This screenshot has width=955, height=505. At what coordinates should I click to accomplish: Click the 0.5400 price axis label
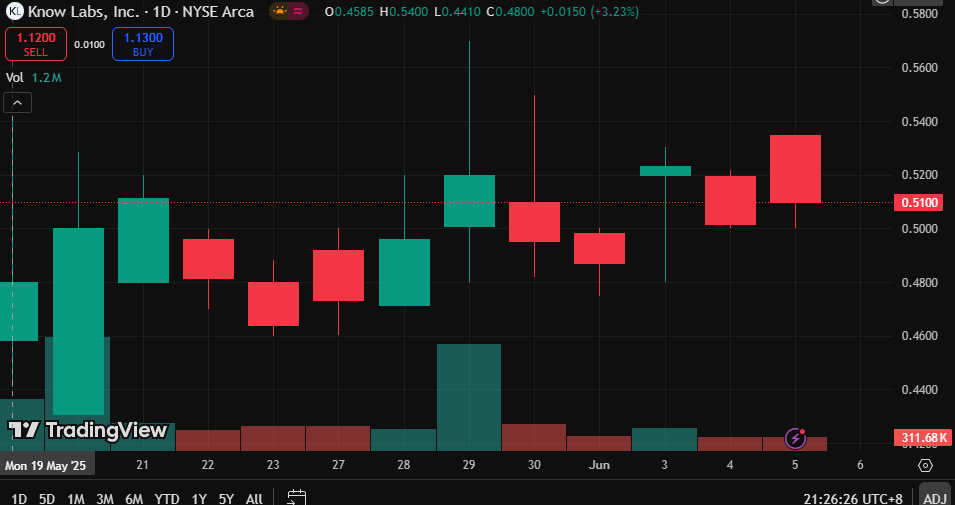tap(919, 121)
